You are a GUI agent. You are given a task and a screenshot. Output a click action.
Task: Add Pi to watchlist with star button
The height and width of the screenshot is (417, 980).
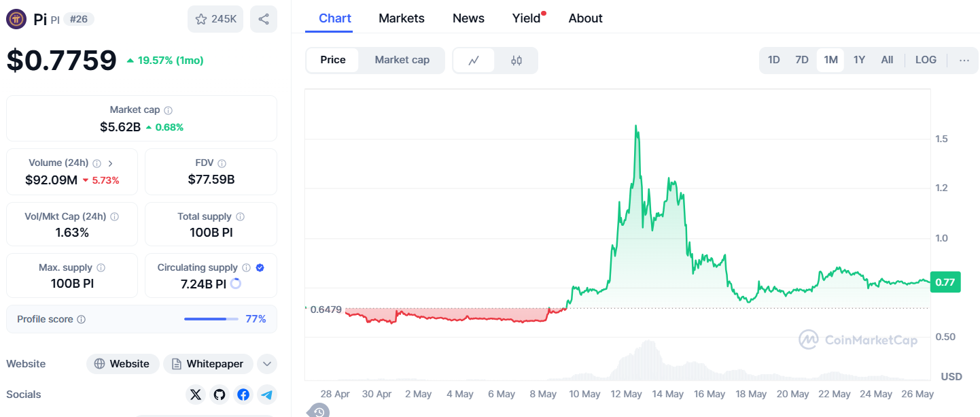[215, 19]
